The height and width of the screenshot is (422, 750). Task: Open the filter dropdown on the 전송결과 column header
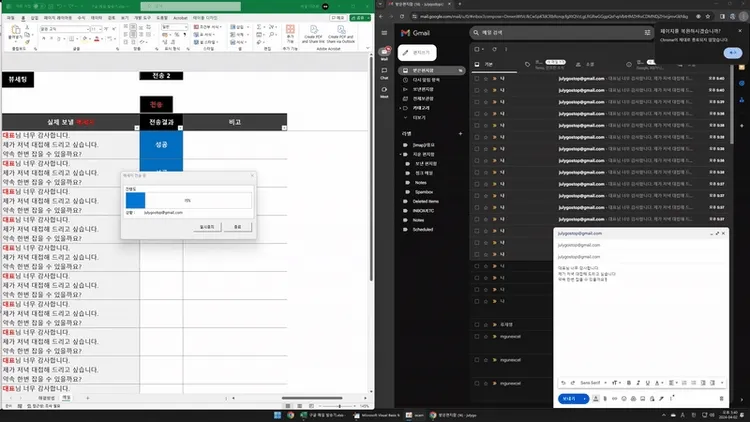(x=178, y=127)
